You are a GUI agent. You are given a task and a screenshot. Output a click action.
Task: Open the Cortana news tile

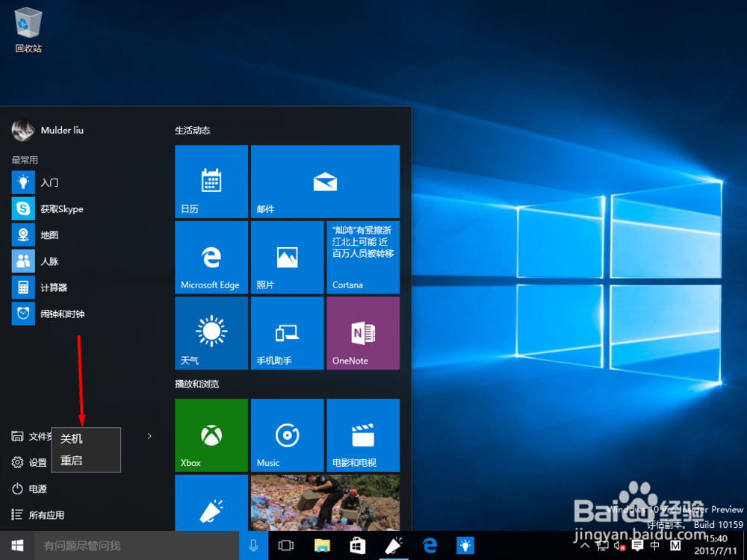(363, 257)
